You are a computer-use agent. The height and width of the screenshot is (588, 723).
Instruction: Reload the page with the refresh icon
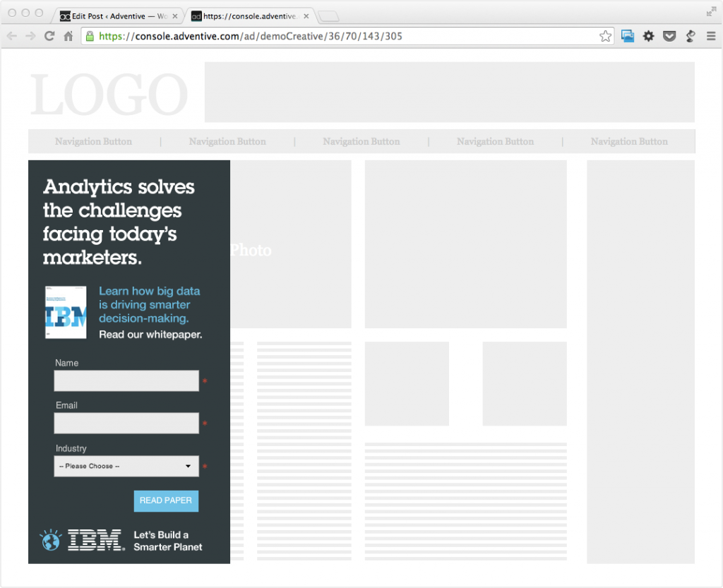click(49, 36)
